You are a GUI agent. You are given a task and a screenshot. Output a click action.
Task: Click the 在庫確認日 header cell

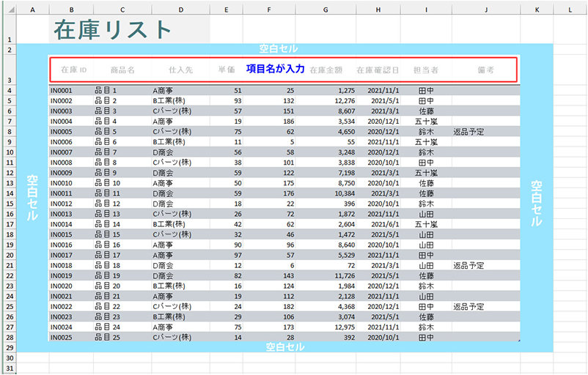click(x=378, y=70)
